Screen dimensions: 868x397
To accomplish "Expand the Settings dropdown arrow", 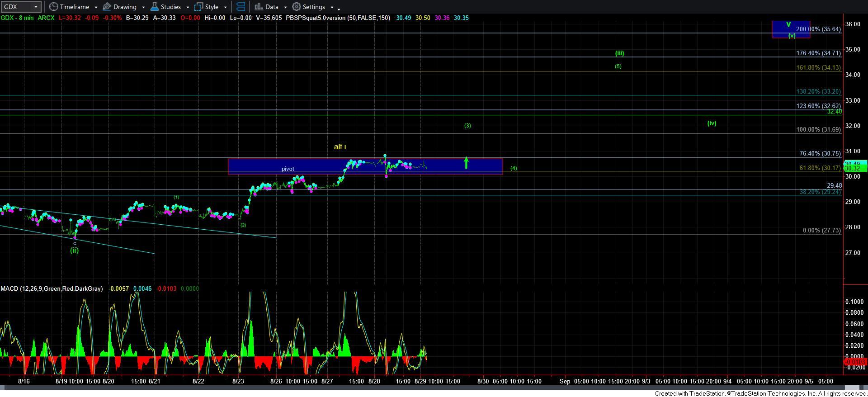I will pos(332,7).
